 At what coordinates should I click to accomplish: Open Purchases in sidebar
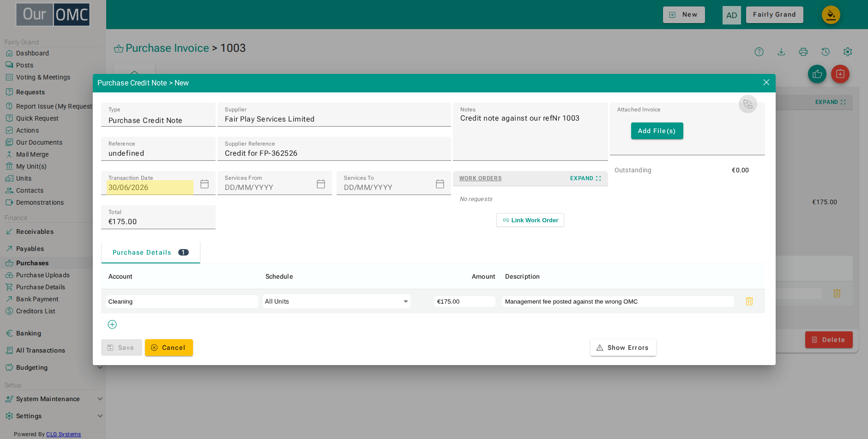tap(32, 263)
